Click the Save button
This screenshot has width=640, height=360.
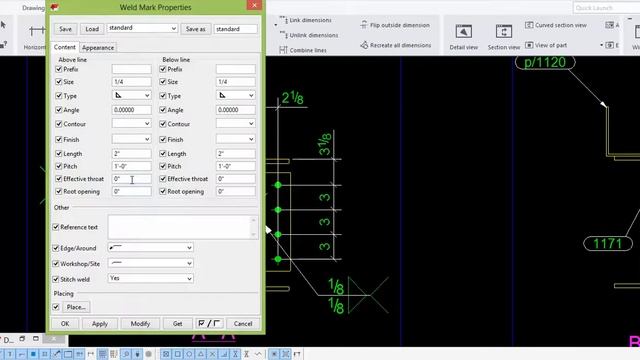[65, 29]
